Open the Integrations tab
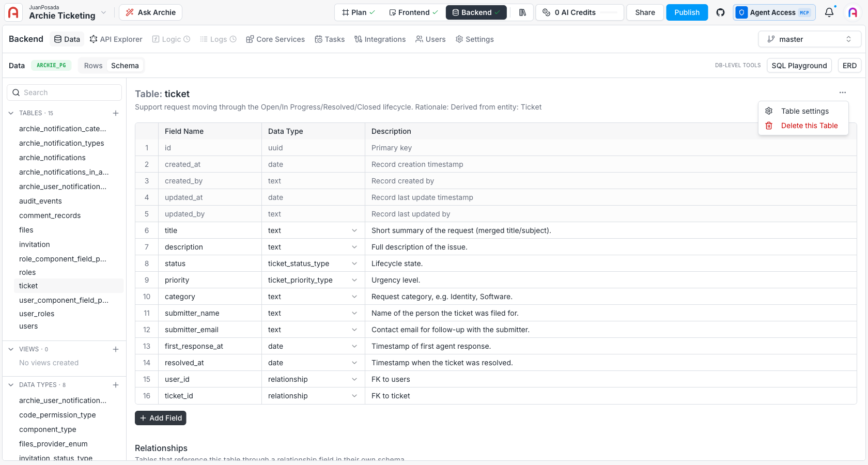868x465 pixels. 380,39
